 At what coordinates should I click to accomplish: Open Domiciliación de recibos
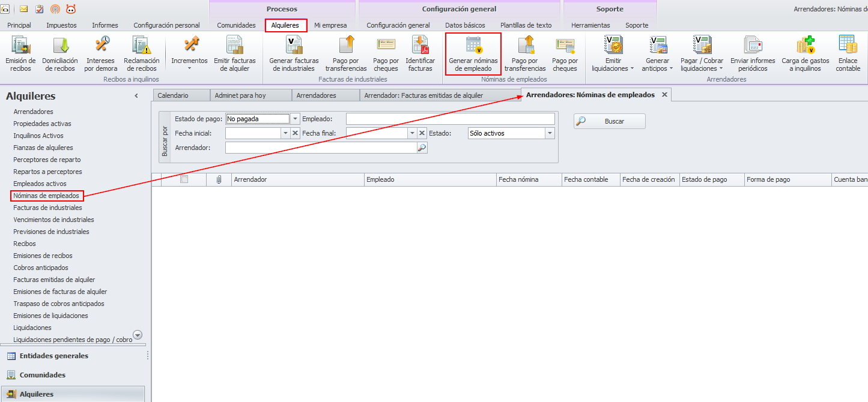click(x=61, y=53)
